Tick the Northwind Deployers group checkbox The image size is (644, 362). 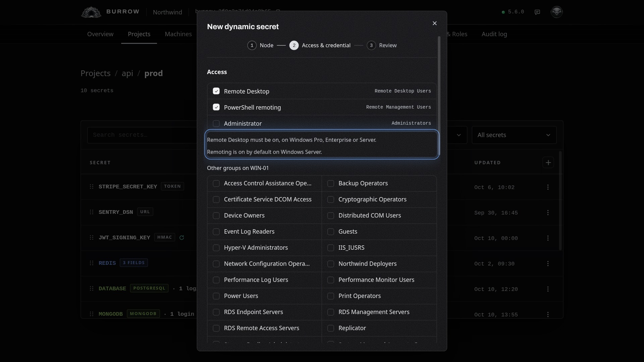click(x=331, y=264)
